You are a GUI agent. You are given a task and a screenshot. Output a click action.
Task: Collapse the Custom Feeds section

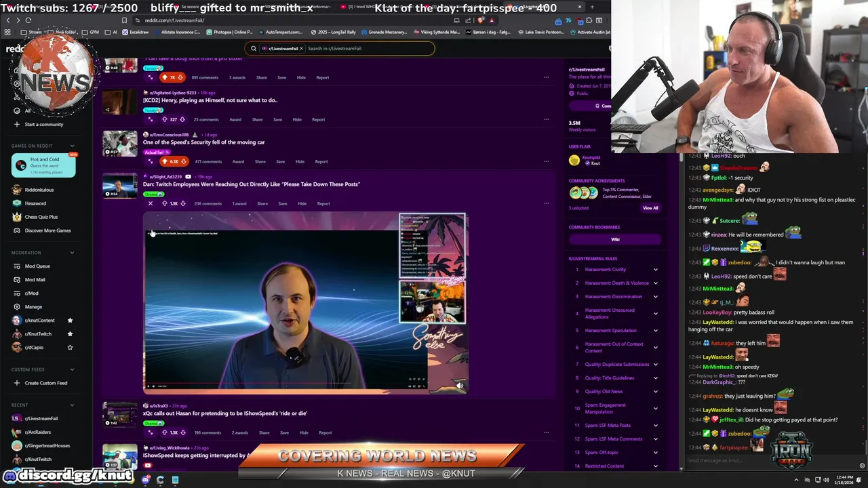(x=72, y=369)
